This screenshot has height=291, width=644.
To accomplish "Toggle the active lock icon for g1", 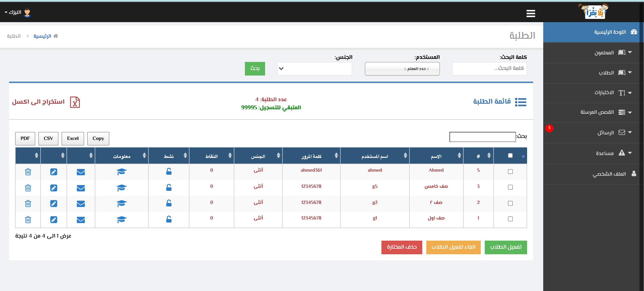I will click(x=169, y=219).
